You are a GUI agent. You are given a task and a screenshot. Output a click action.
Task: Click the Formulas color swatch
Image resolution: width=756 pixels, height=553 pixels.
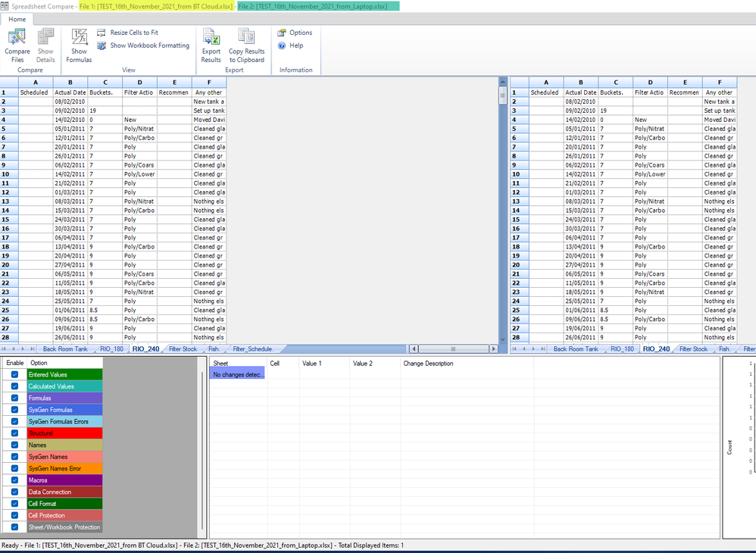tap(64, 398)
